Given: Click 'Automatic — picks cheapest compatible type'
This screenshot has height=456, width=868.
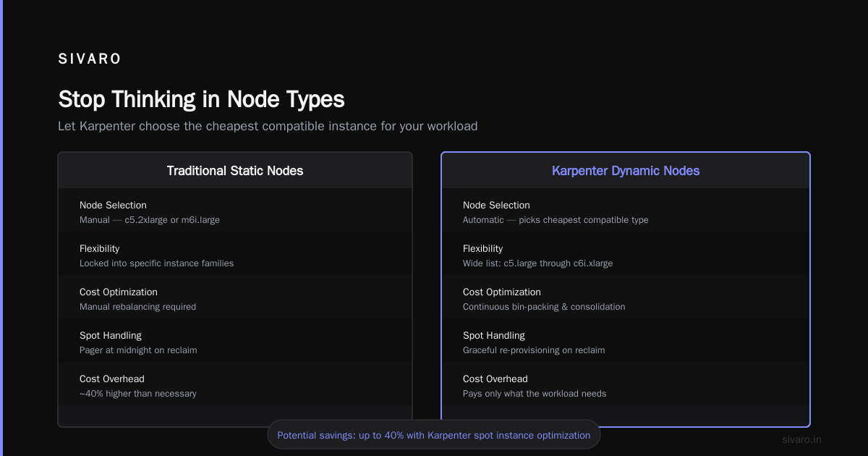Looking at the screenshot, I should click(556, 220).
